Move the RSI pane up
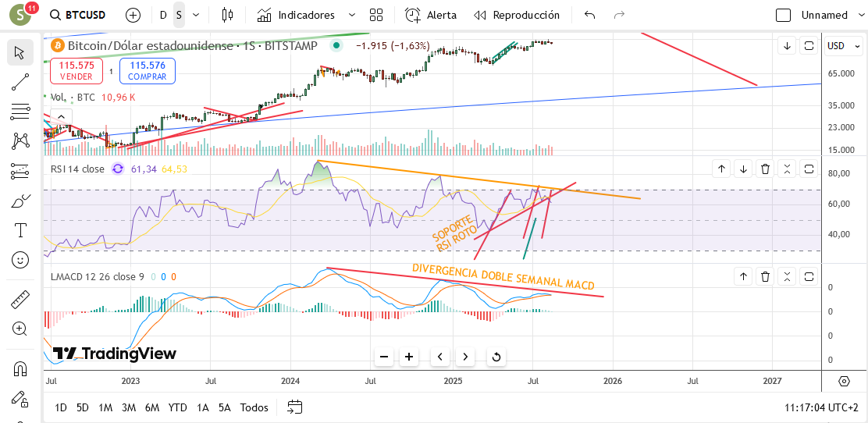 721,169
